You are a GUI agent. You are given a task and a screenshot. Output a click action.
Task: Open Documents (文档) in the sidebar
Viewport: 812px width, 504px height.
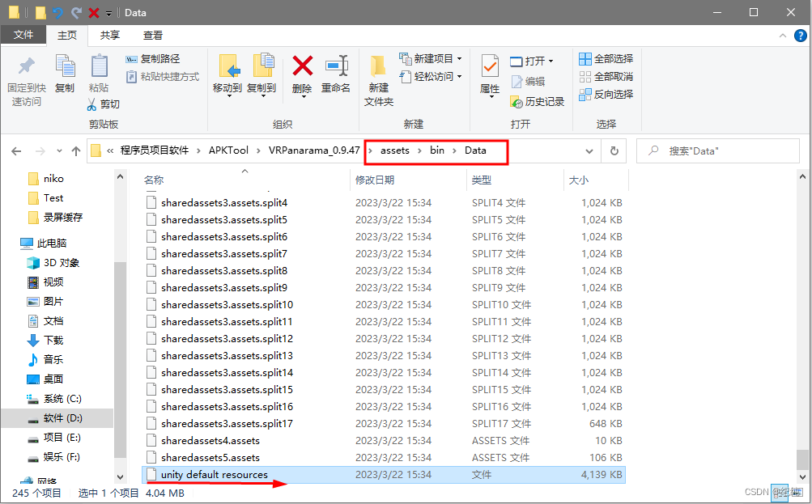point(45,321)
